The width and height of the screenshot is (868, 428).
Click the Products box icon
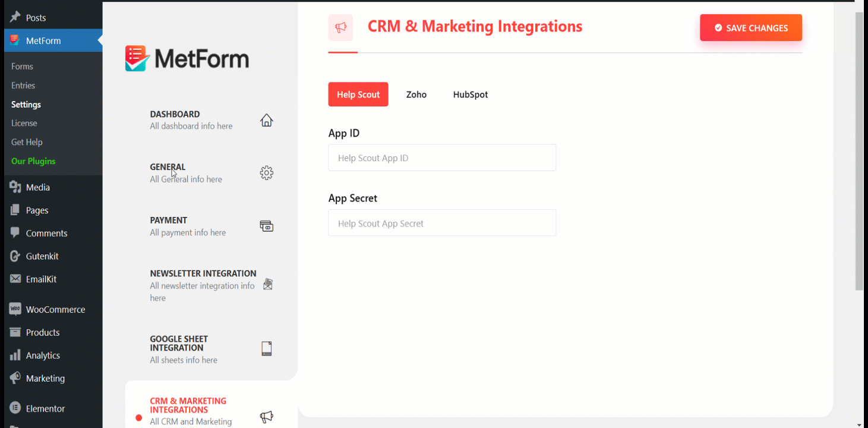(15, 332)
